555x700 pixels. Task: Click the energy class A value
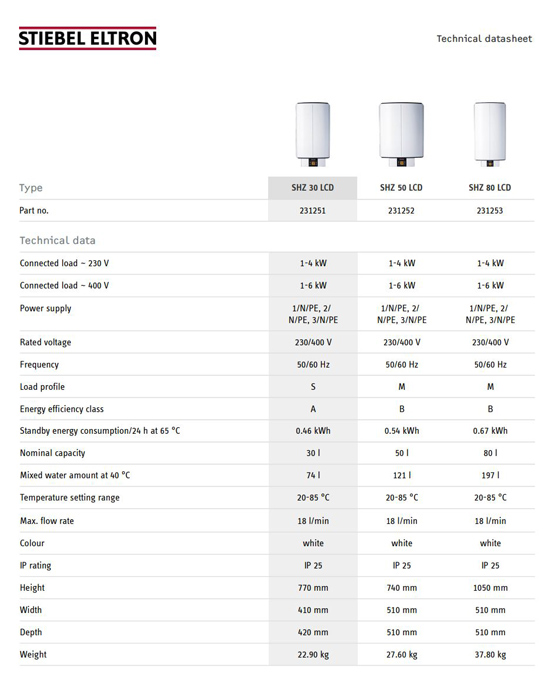click(313, 409)
